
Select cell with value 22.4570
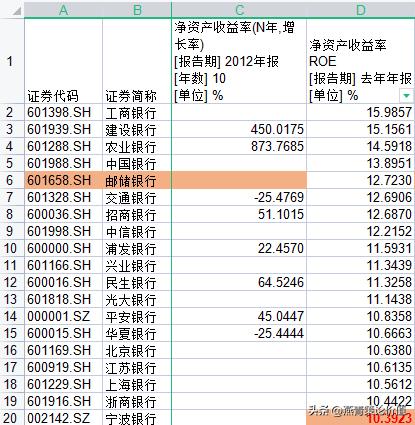239,248
